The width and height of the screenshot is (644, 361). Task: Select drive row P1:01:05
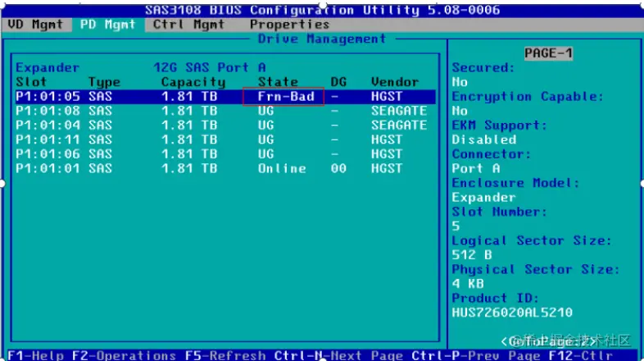(x=225, y=97)
